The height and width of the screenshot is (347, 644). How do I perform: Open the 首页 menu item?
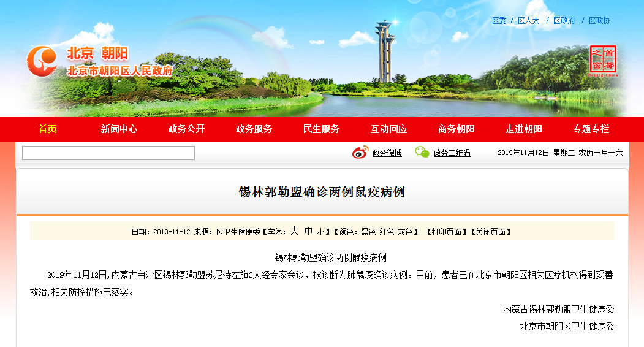coord(48,129)
